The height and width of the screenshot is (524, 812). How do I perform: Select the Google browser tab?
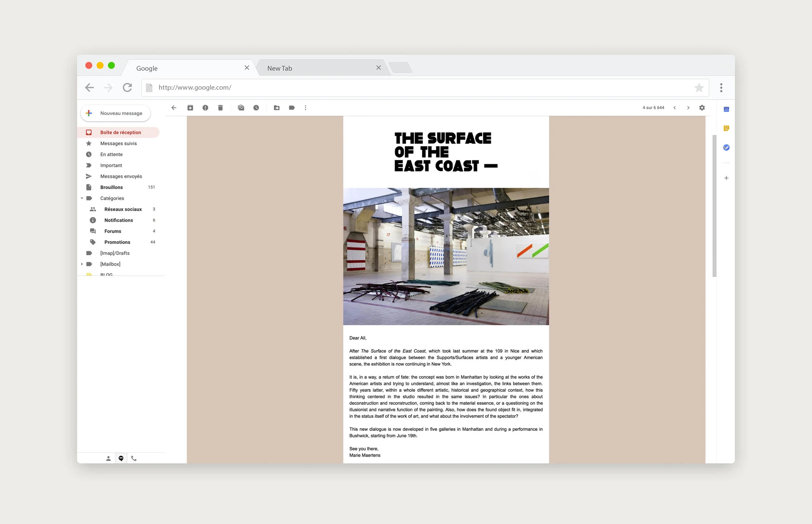189,68
